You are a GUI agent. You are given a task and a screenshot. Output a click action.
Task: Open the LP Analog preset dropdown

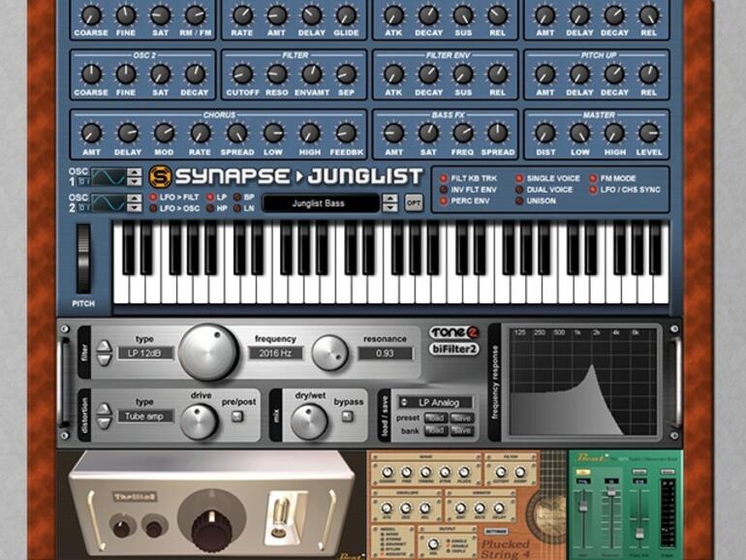[436, 402]
